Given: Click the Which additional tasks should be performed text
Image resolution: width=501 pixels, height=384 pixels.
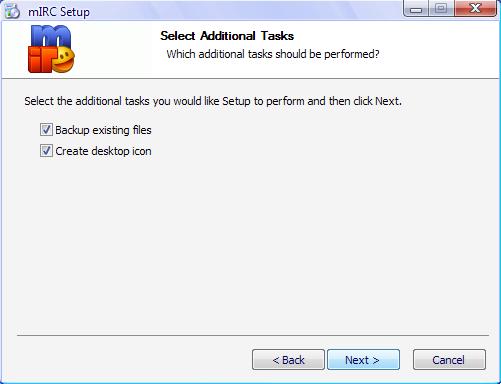Looking at the screenshot, I should click(273, 54).
